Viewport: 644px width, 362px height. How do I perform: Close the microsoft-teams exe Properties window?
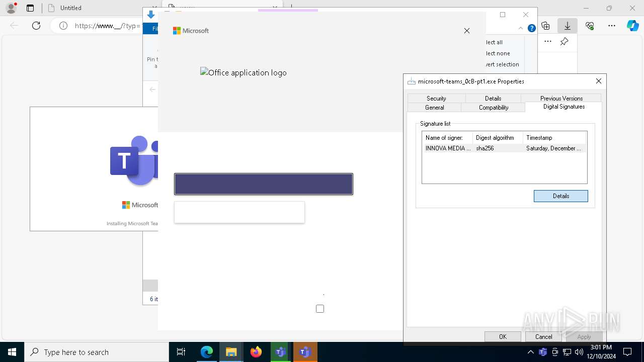click(598, 81)
